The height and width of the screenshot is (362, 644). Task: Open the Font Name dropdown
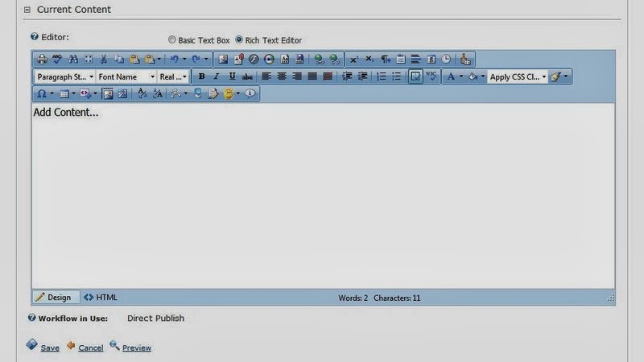click(x=126, y=76)
